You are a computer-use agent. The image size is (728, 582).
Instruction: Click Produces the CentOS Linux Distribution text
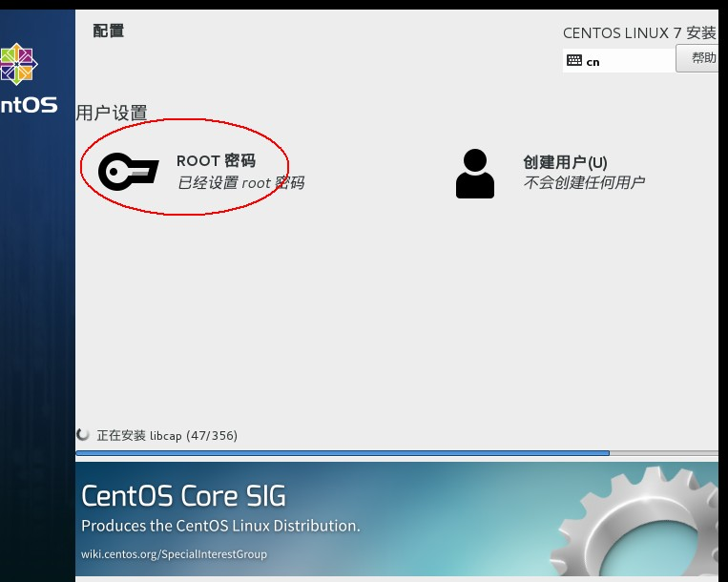tap(220, 526)
